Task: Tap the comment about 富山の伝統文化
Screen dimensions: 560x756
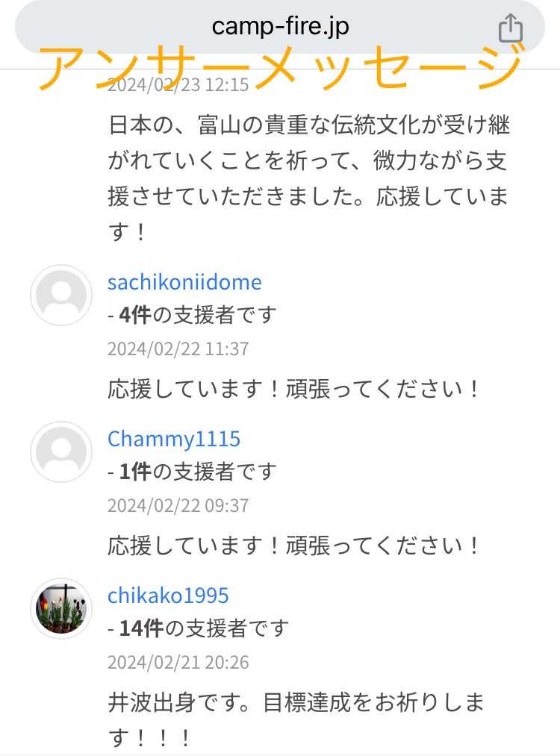Action: tap(308, 178)
